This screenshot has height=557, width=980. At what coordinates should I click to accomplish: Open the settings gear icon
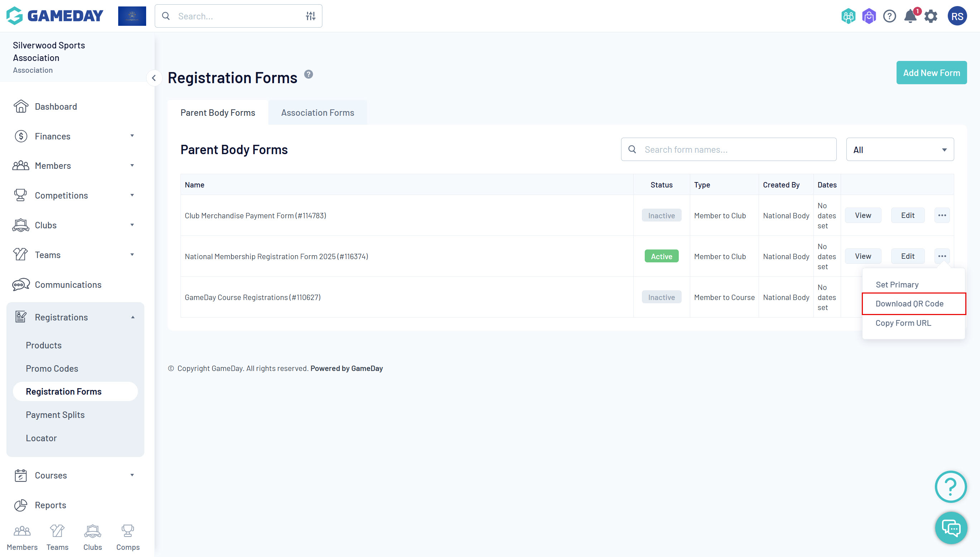(931, 16)
